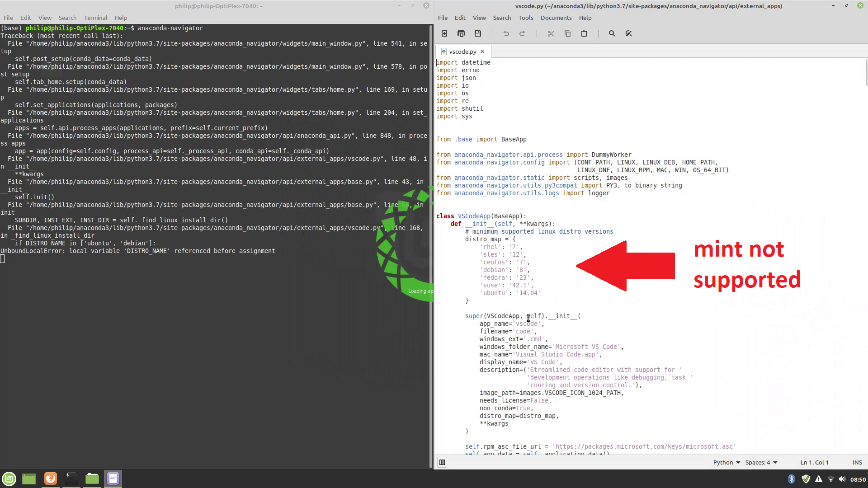This screenshot has width=868, height=488.
Task: Open the Documents menu
Action: 556,18
